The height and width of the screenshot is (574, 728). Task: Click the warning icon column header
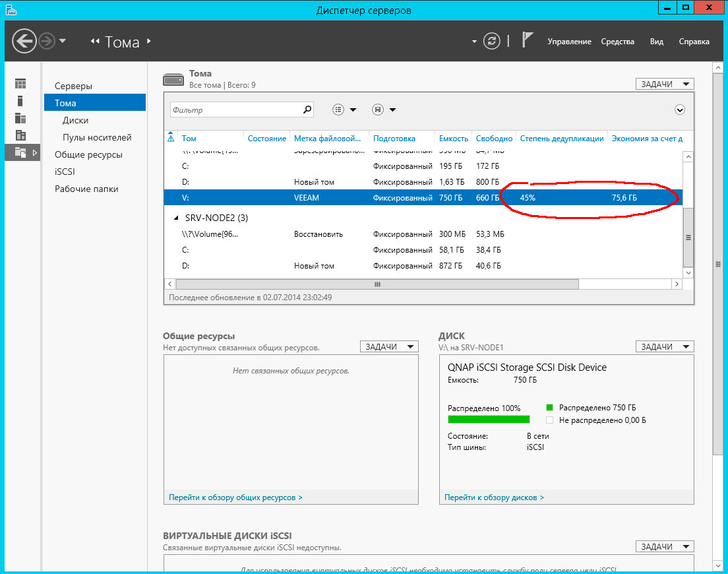171,138
